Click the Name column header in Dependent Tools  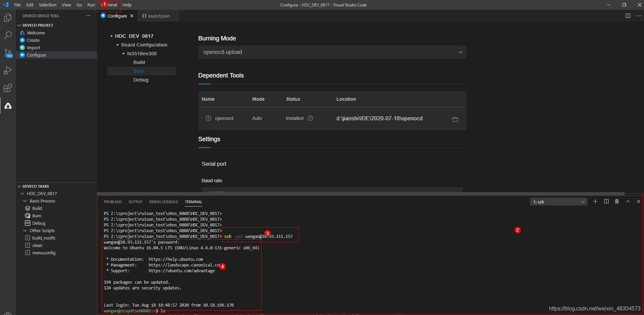[x=208, y=99]
